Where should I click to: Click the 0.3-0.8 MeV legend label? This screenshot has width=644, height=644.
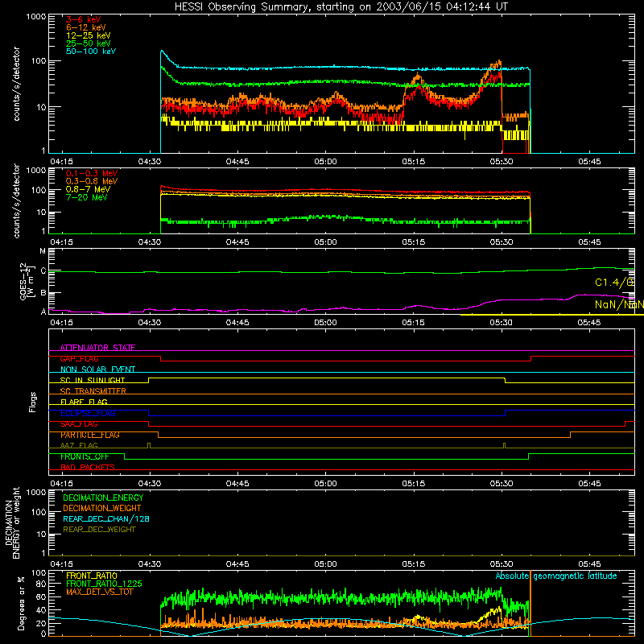click(x=92, y=181)
